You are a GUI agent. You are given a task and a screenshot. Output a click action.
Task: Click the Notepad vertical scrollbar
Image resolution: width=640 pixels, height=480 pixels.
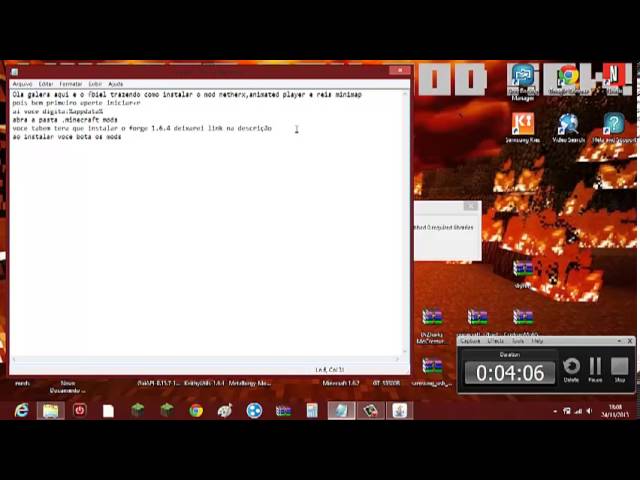pos(405,222)
